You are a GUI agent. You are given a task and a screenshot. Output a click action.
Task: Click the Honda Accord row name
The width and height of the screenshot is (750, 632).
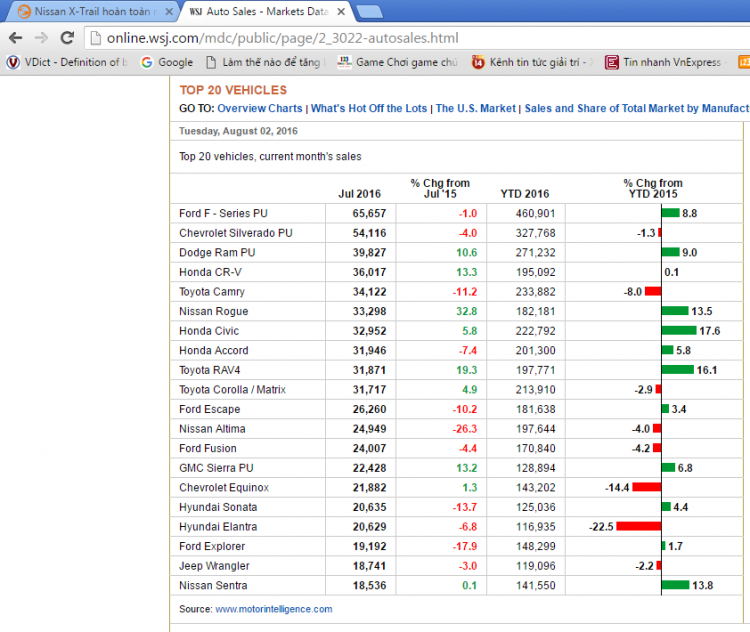214,351
